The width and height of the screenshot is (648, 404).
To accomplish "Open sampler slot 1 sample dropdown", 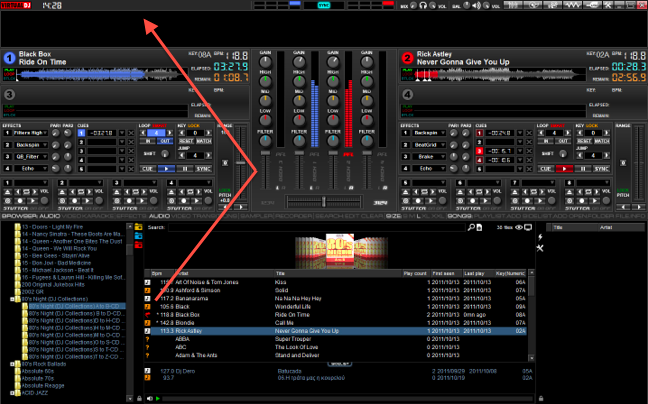I will click(x=31, y=183).
